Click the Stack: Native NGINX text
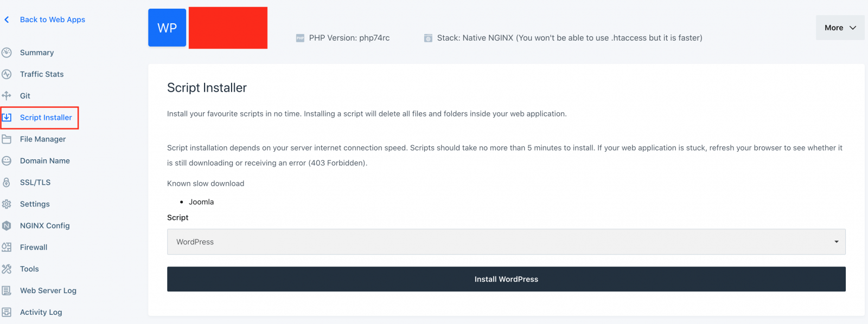Image resolution: width=868 pixels, height=324 pixels. click(x=570, y=38)
